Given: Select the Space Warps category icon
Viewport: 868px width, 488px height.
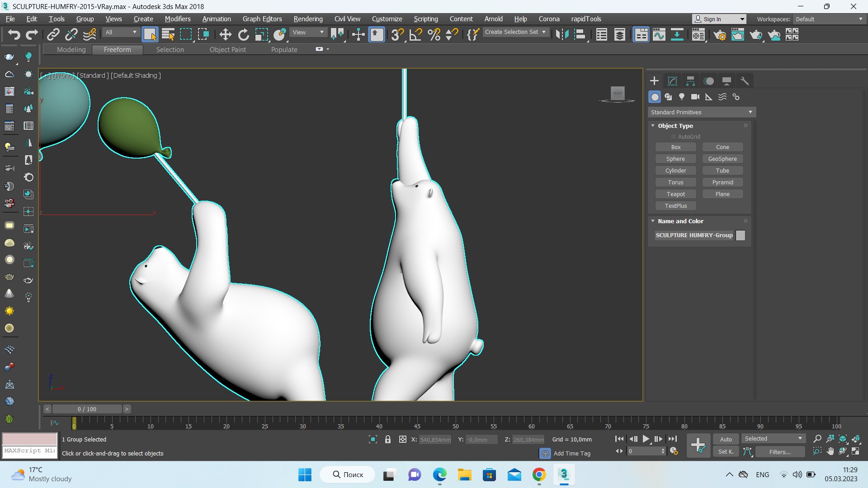Looking at the screenshot, I should coord(722,97).
